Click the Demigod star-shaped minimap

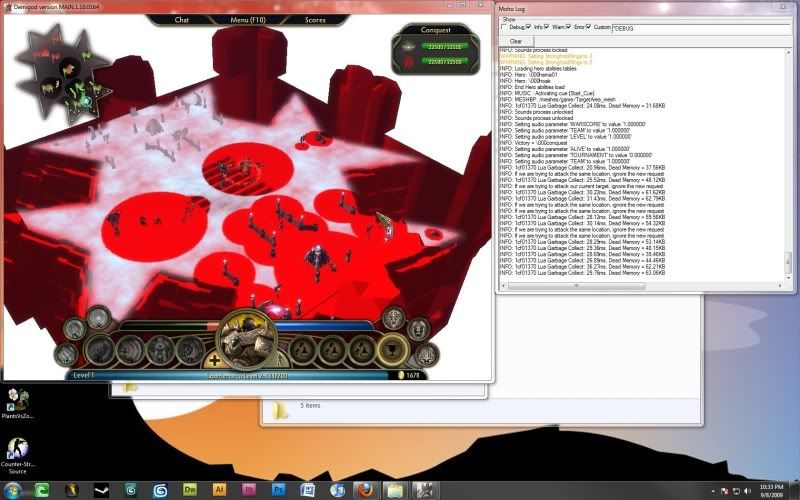click(x=63, y=75)
